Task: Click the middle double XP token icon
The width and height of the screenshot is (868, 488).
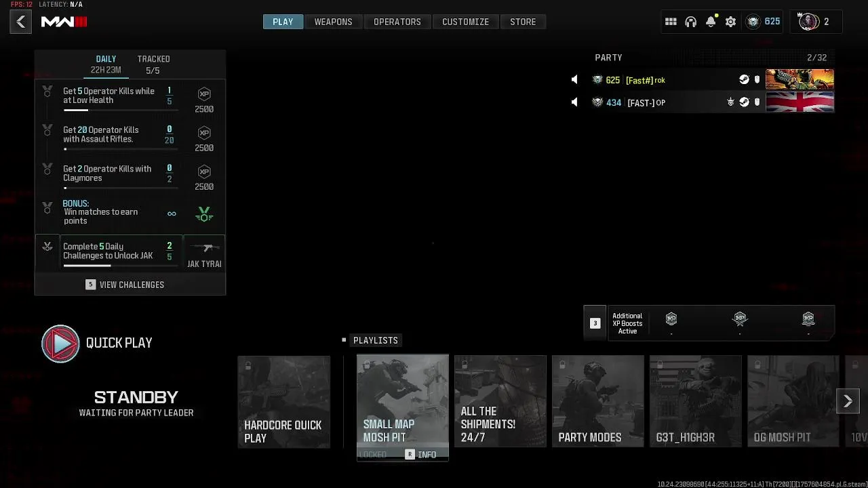Action: [x=740, y=319]
